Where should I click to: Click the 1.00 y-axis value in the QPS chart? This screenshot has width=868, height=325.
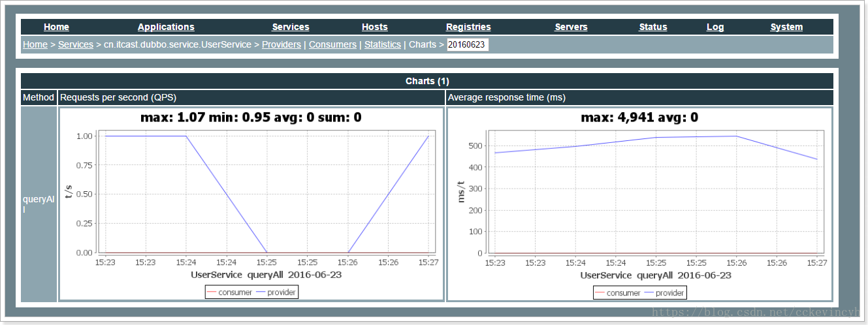pyautogui.click(x=84, y=136)
